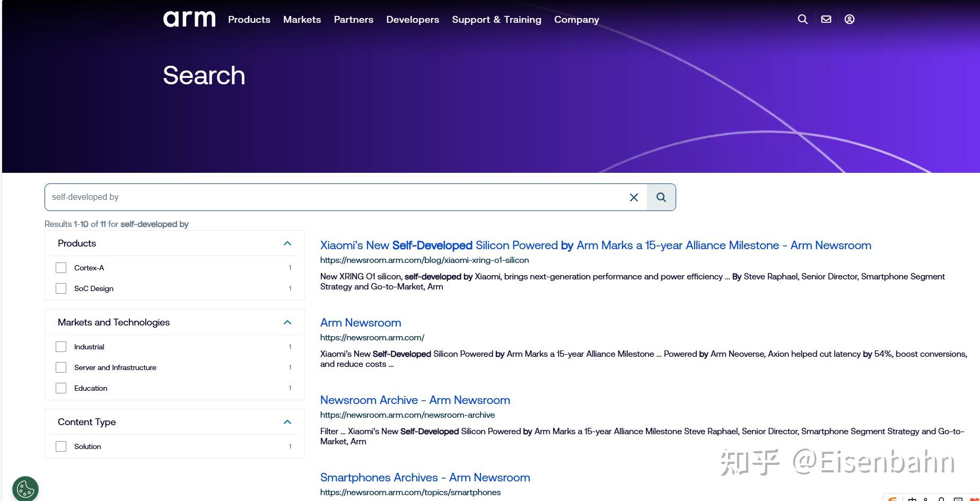Check the Server and Infrastructure checkbox
The image size is (980, 501).
pos(61,367)
